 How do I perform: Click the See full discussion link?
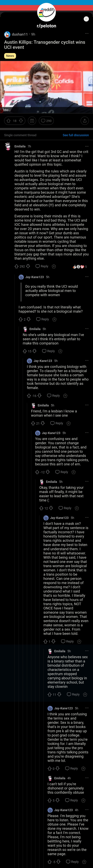76,135
